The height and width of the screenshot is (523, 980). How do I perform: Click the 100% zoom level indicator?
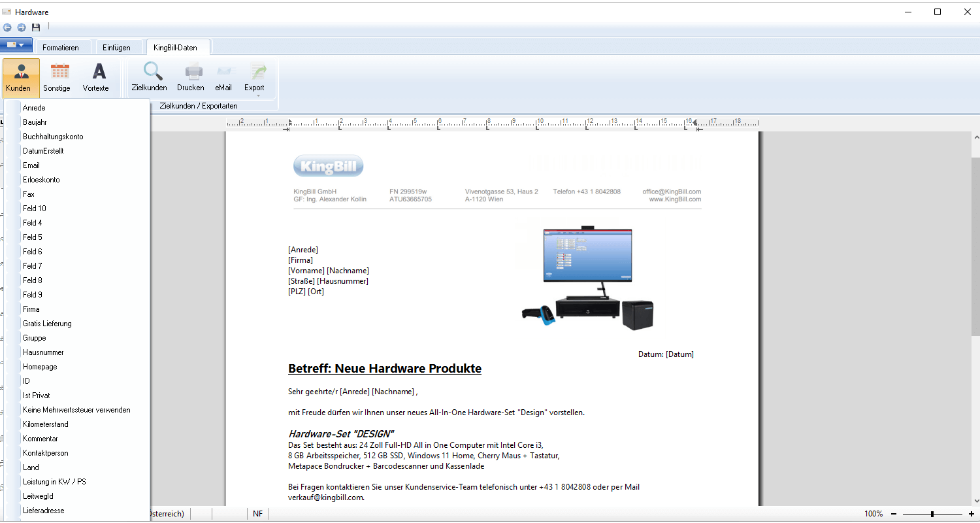[x=874, y=514]
